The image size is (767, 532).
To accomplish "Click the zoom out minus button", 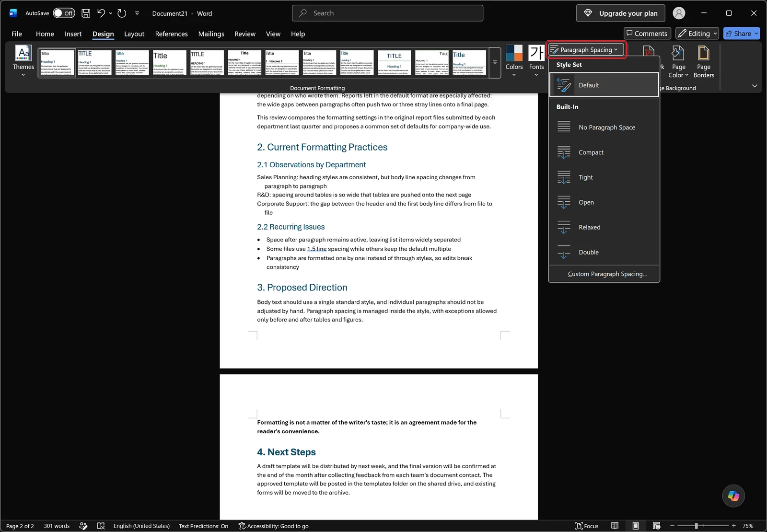I will (x=672, y=526).
